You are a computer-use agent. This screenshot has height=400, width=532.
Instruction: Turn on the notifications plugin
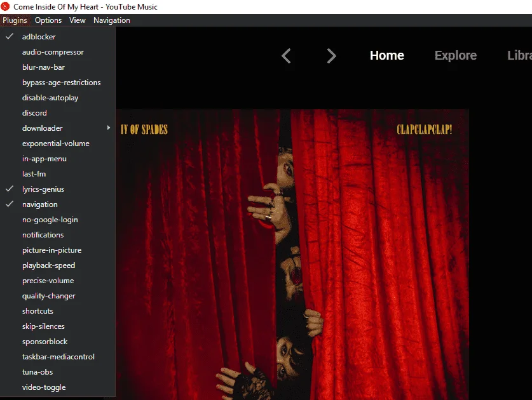58,235
